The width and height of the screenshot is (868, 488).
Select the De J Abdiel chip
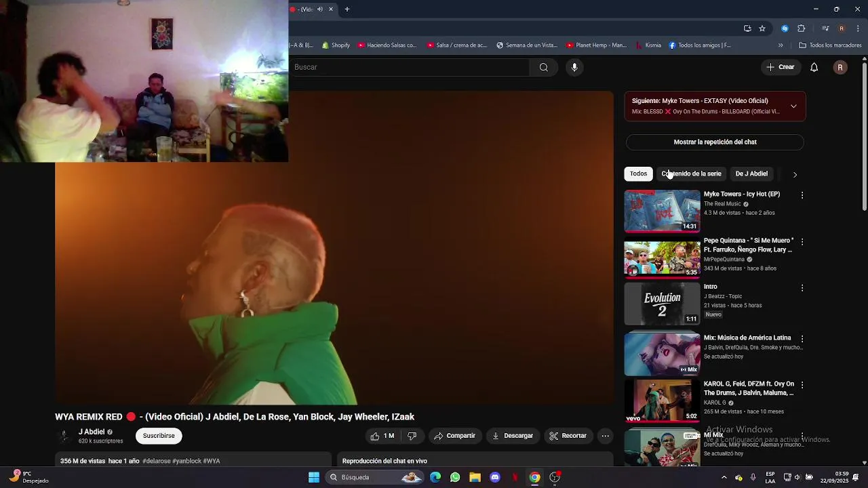tap(751, 174)
